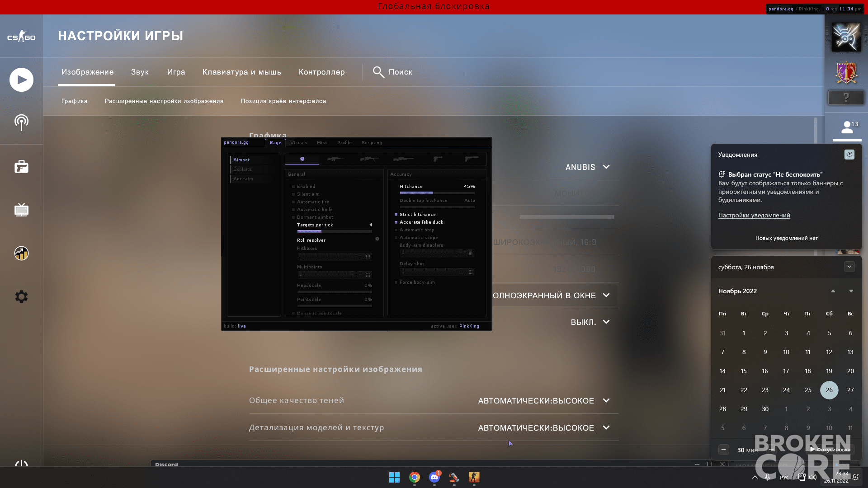Open Discord from the taskbar
This screenshot has height=488, width=868.
pyautogui.click(x=434, y=477)
